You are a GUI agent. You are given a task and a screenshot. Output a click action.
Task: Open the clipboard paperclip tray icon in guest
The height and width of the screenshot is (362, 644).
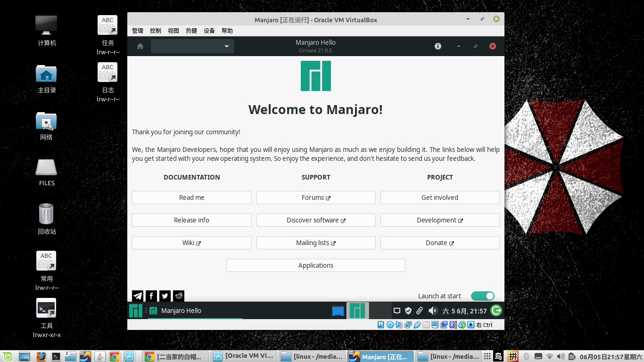point(419,311)
